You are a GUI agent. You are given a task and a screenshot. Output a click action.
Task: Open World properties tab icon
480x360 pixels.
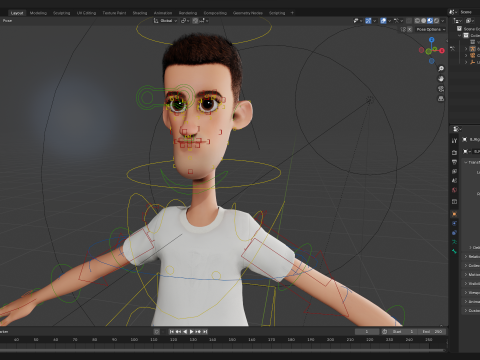(454, 190)
